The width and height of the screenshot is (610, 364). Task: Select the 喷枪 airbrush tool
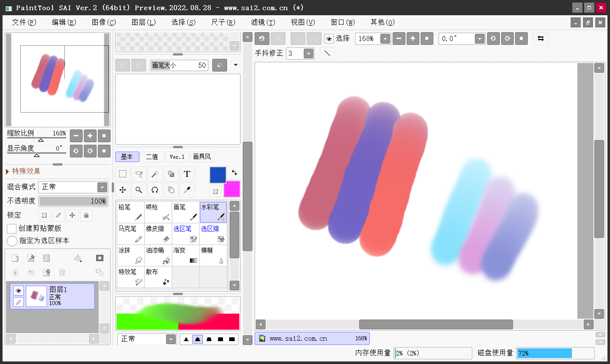tap(158, 212)
